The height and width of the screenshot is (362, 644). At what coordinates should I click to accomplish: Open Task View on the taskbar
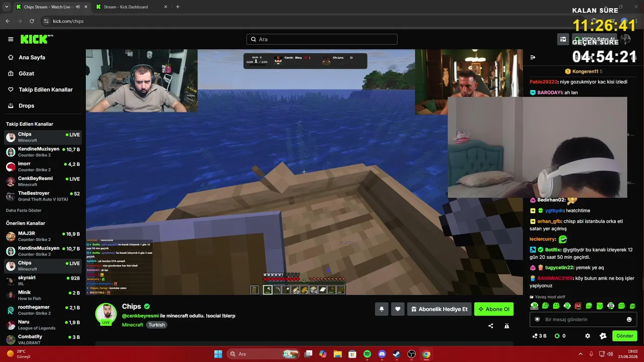pos(308,354)
